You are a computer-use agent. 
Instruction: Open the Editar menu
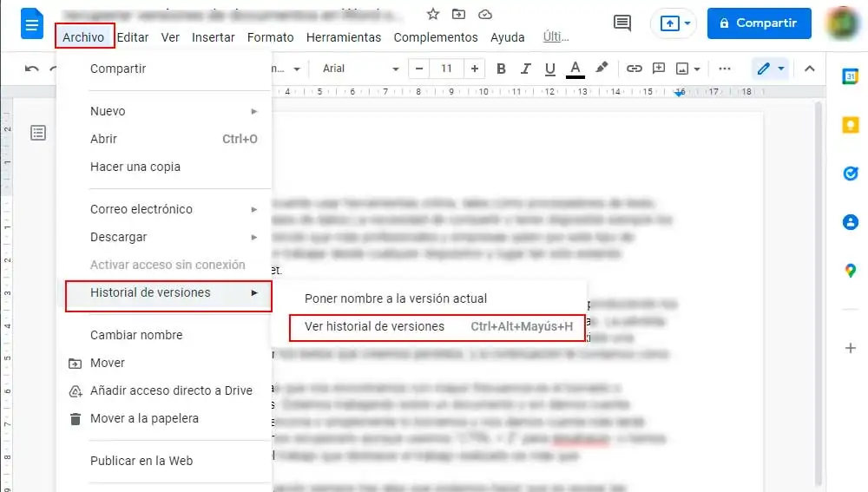click(133, 37)
